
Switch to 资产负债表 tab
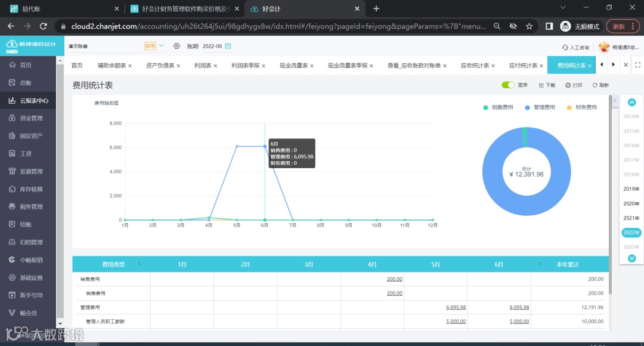pos(160,66)
